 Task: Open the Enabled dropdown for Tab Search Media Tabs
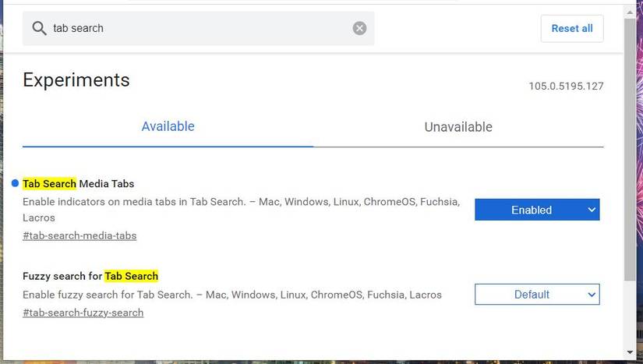click(x=537, y=210)
